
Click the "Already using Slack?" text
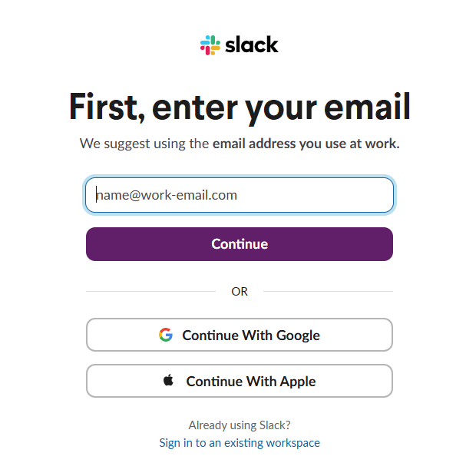pyautogui.click(x=240, y=425)
